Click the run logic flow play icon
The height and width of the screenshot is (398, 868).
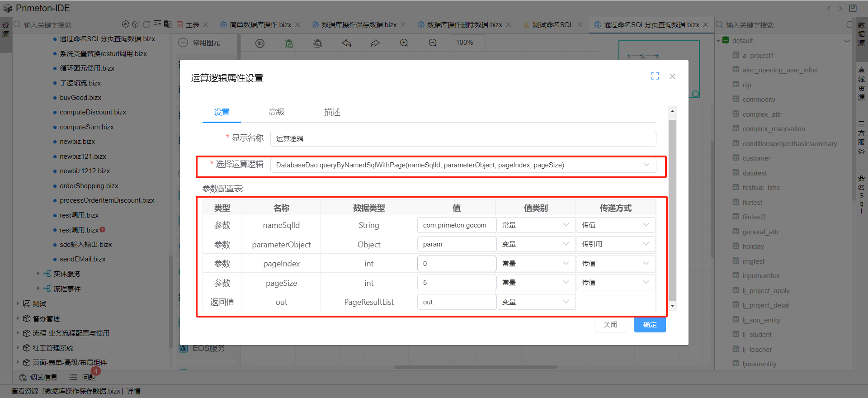click(x=260, y=43)
